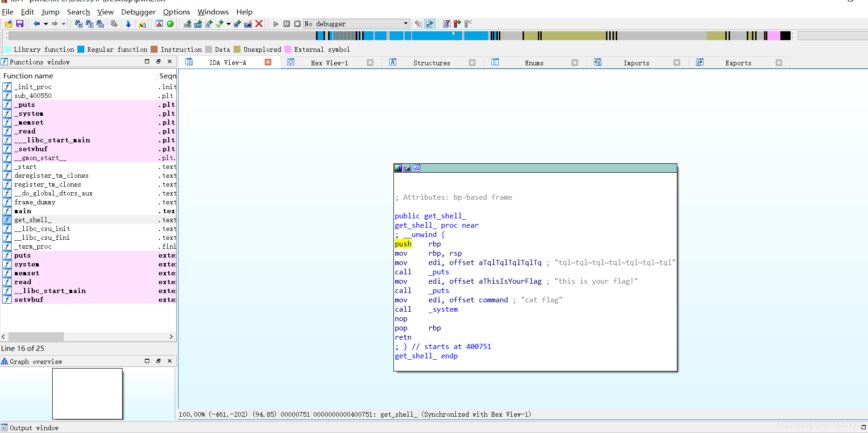The height and width of the screenshot is (433, 868).
Task: Click the push instruction in get_shell_
Action: click(403, 244)
